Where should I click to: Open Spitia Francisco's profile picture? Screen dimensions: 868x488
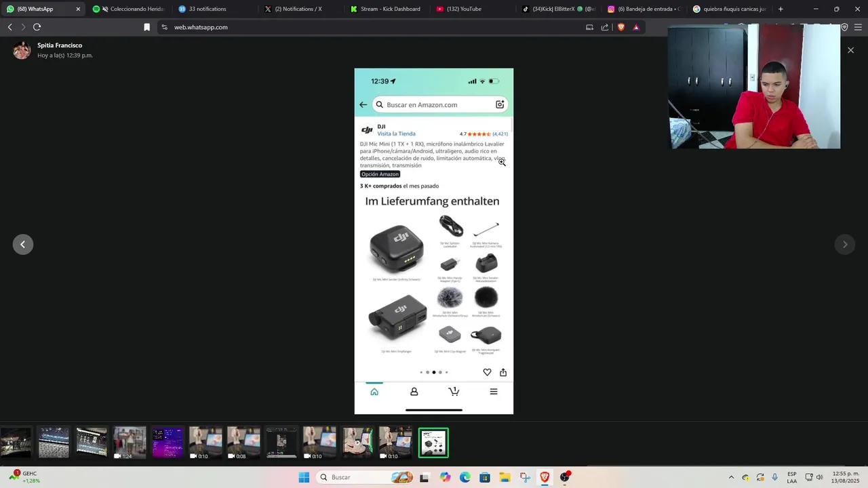(22, 50)
